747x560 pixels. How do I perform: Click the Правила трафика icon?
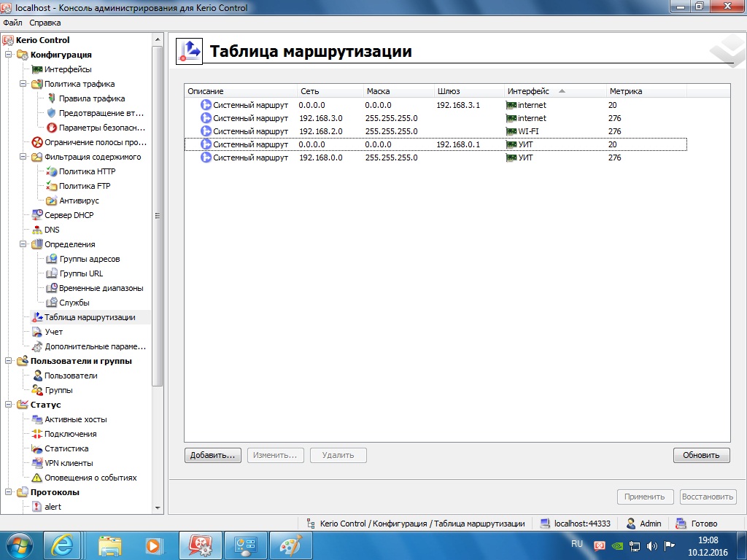click(x=52, y=98)
